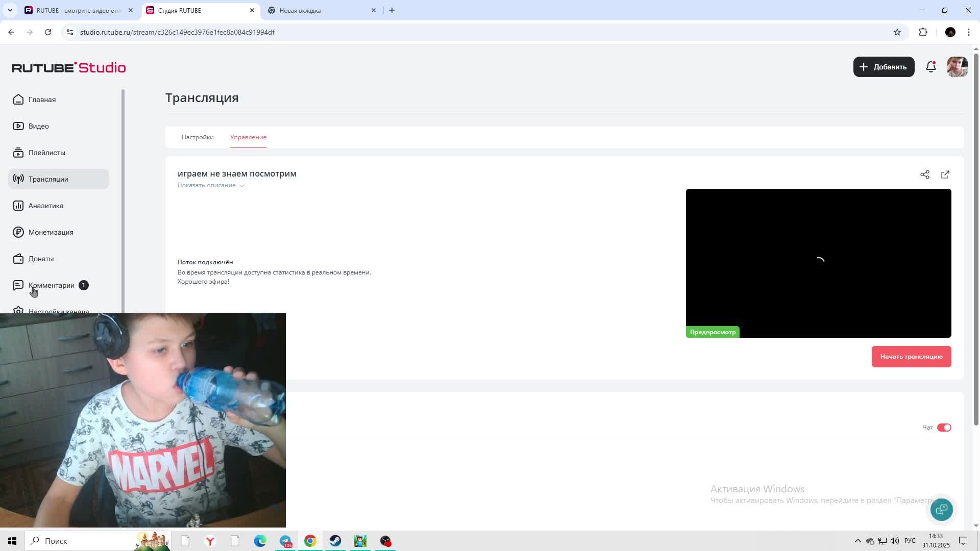This screenshot has height=551, width=980.
Task: Open the Донаты section
Action: [41, 259]
